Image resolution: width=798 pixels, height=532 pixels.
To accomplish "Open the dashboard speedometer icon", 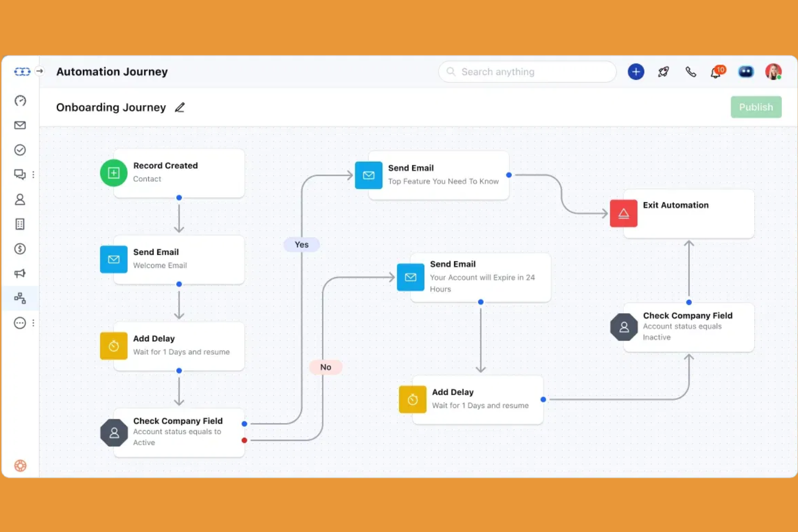I will [20, 101].
